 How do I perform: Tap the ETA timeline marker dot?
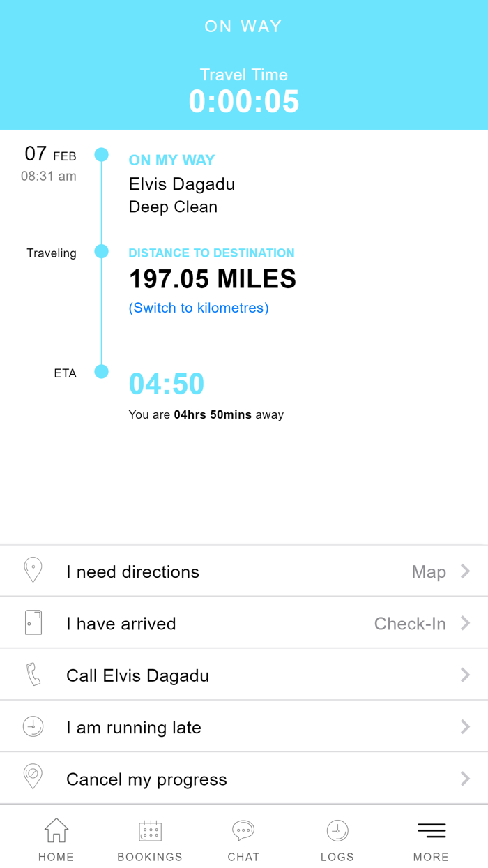tap(102, 372)
